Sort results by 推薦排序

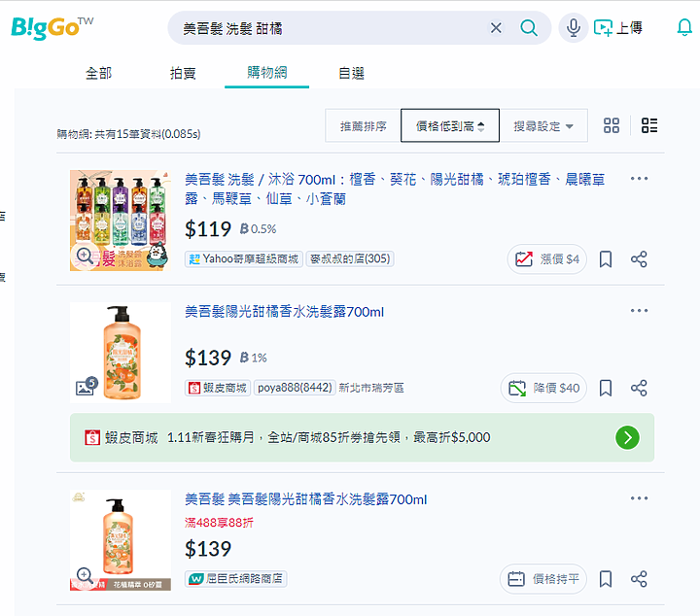tap(363, 125)
